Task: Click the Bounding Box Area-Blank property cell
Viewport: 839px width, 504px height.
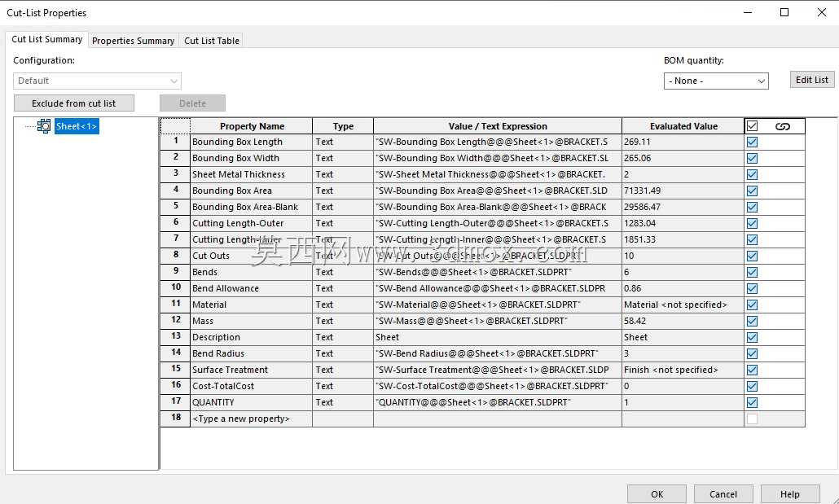Action: coord(251,207)
